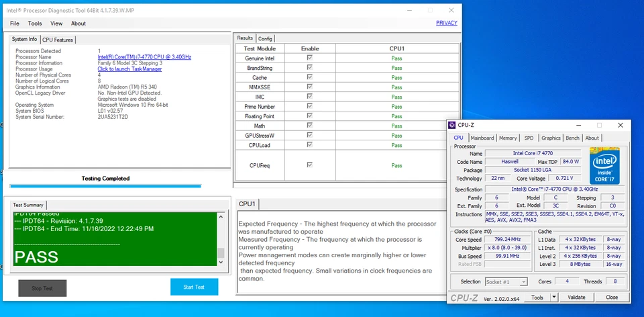Toggle the CPULoad enable checkbox

tap(310, 145)
